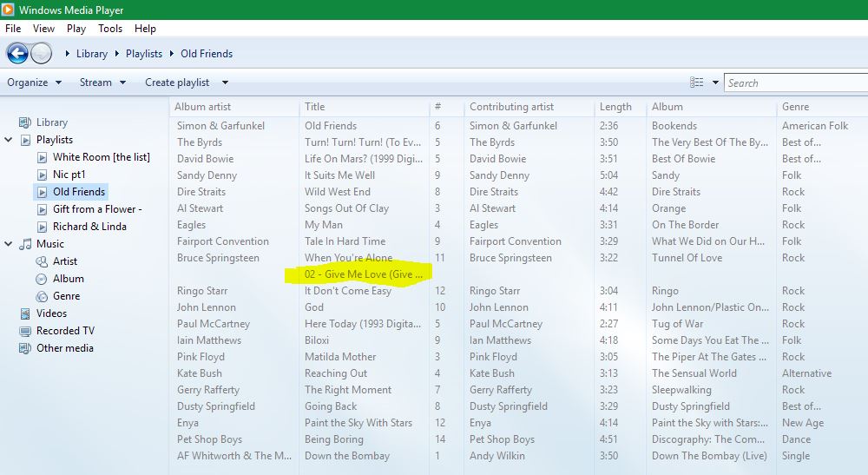Click album The Sensual World

click(694, 373)
